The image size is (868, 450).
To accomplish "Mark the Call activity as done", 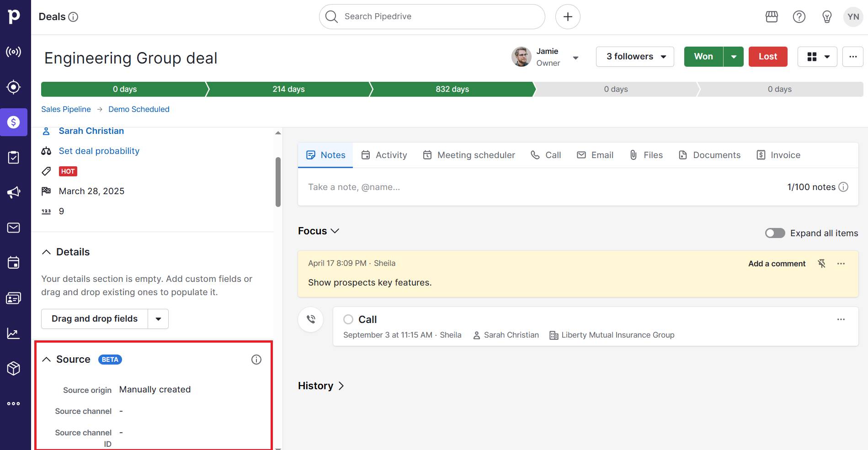I will pos(348,319).
